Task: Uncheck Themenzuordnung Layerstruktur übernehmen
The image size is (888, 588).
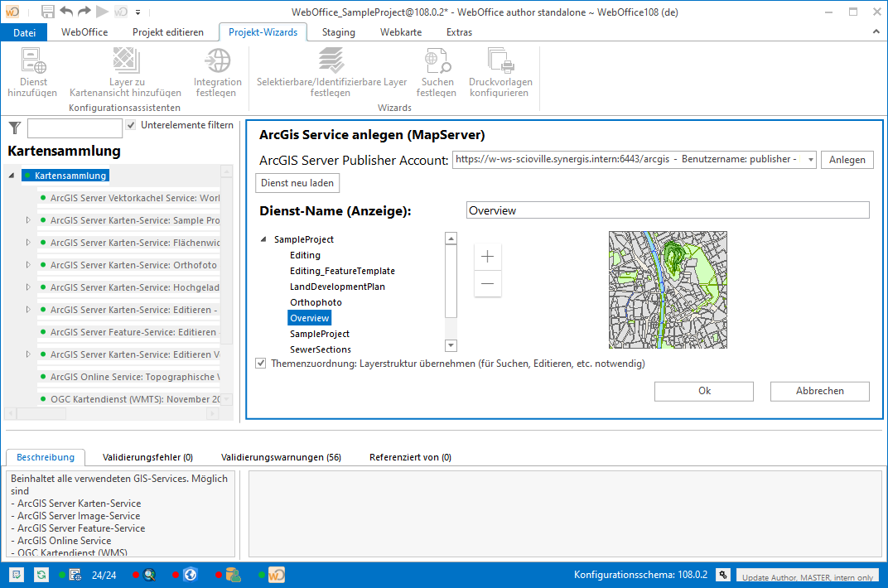Action: tap(261, 364)
